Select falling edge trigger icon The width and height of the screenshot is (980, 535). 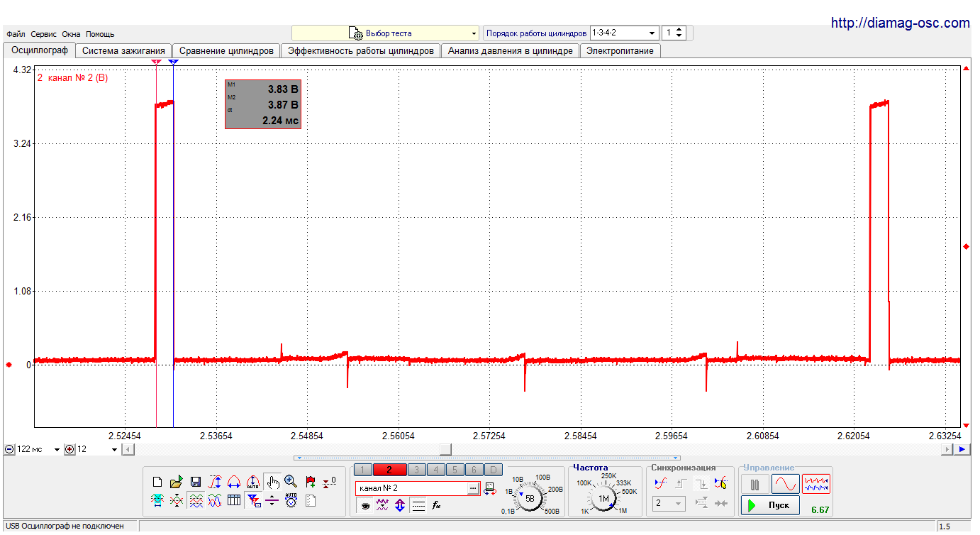[701, 483]
